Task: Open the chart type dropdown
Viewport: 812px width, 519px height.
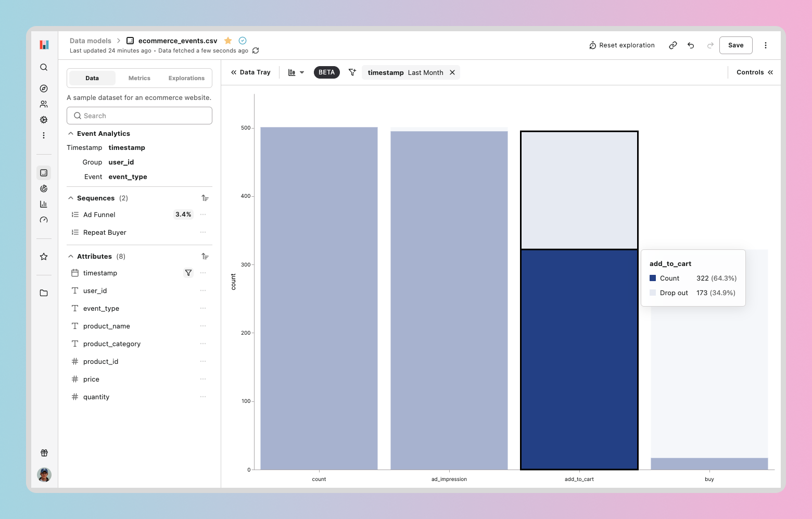Action: (x=296, y=72)
